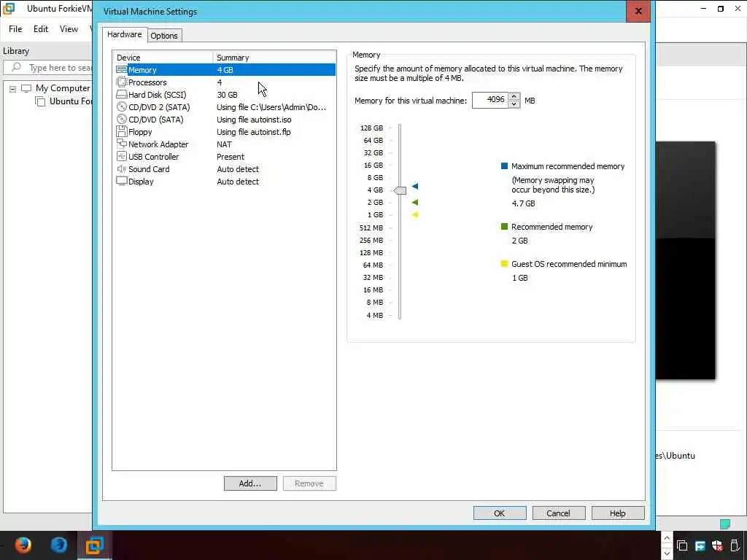Image resolution: width=747 pixels, height=560 pixels.
Task: Switch to the Hardware tab
Action: (x=124, y=34)
